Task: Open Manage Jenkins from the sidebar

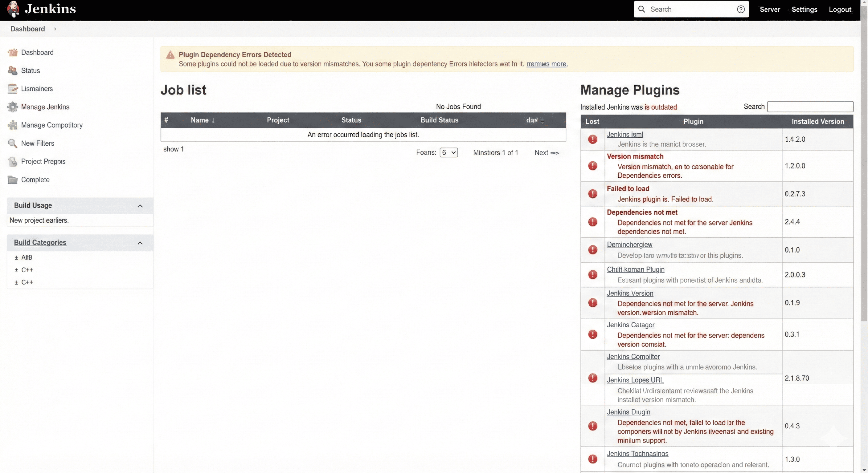Action: click(x=45, y=107)
